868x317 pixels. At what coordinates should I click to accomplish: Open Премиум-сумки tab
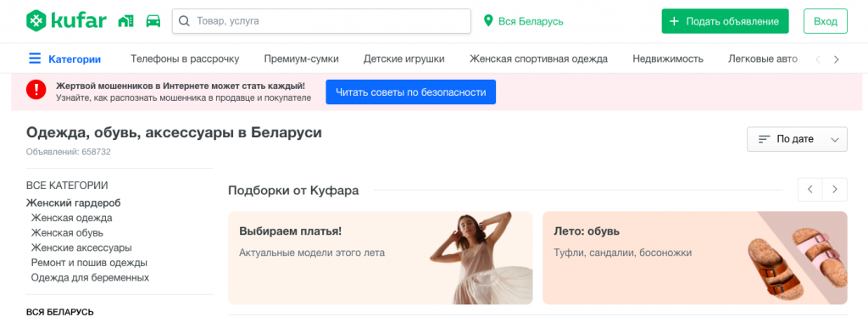click(x=301, y=58)
